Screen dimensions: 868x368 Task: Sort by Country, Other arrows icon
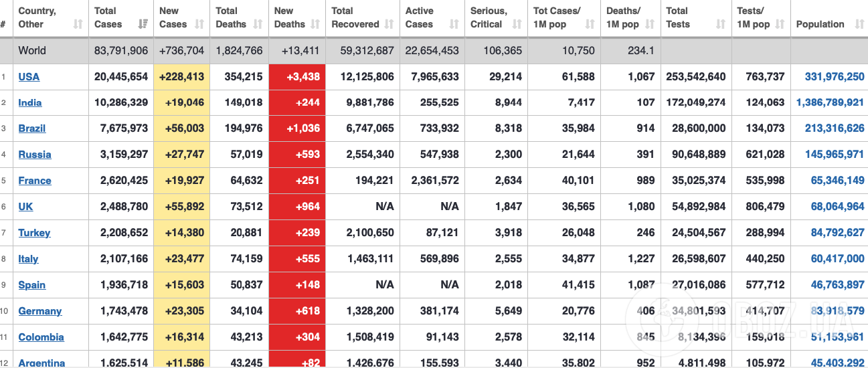click(x=78, y=24)
